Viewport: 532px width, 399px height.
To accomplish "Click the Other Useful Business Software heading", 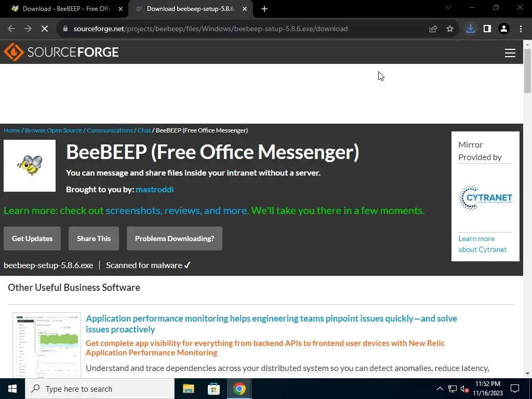I will click(x=74, y=288).
